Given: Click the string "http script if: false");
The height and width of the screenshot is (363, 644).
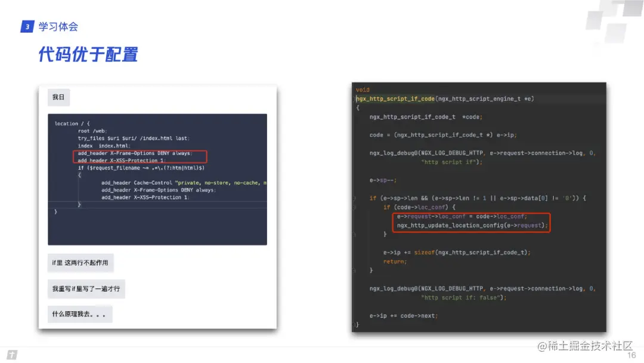Looking at the screenshot, I should (x=464, y=298).
